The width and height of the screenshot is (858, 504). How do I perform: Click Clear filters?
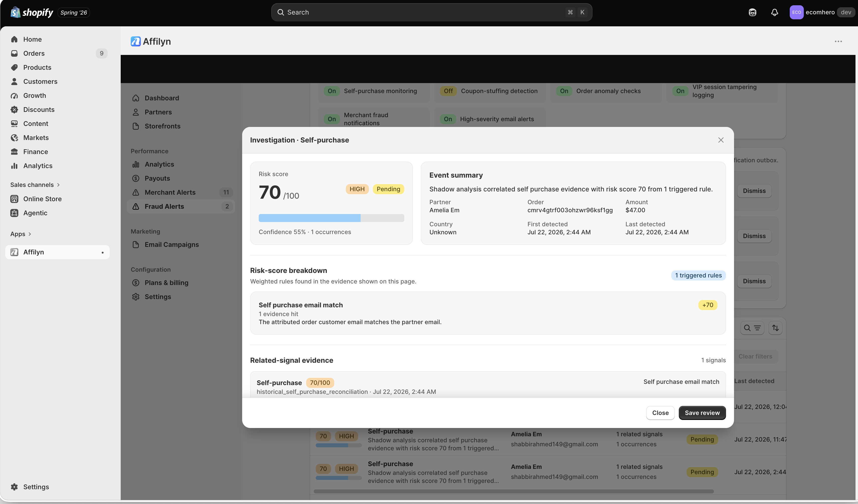755,357
